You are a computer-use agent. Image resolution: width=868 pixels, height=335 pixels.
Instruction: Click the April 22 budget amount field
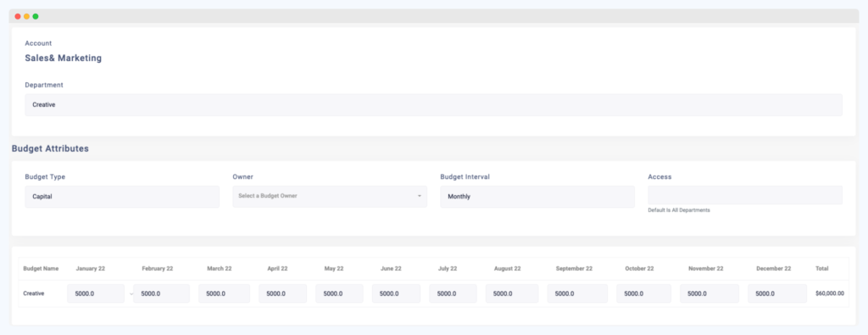(x=283, y=293)
